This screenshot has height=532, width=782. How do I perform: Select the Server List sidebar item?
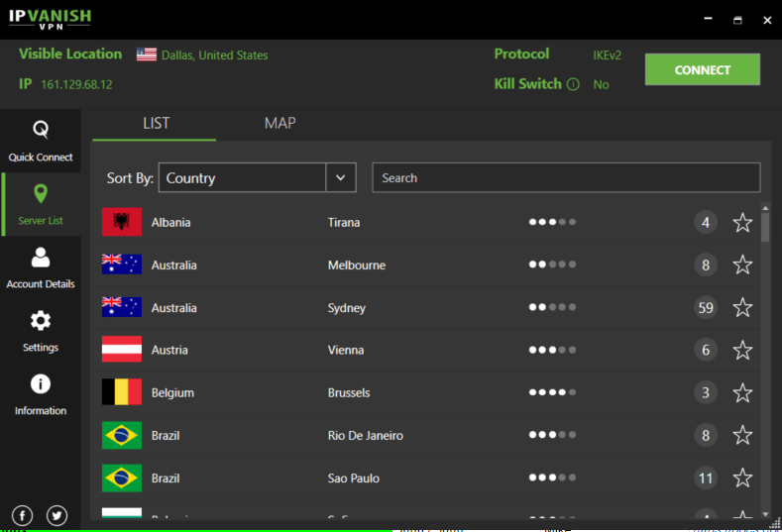click(41, 204)
